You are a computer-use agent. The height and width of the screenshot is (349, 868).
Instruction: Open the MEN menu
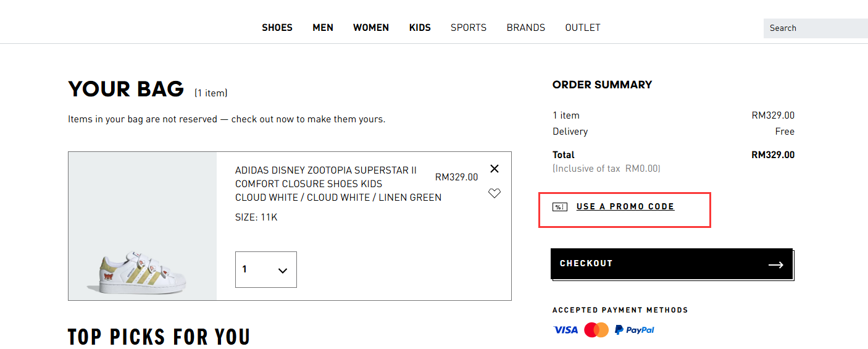(323, 28)
